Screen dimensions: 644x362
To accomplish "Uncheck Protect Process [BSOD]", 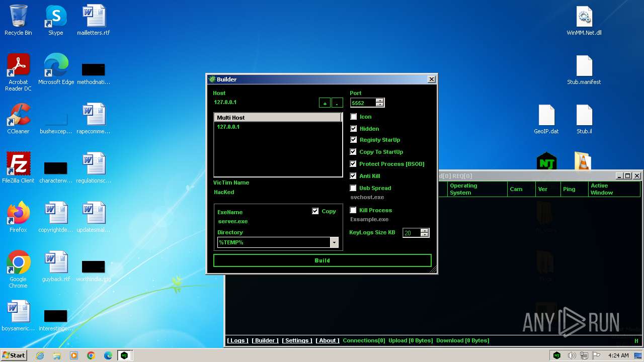I will tap(353, 164).
